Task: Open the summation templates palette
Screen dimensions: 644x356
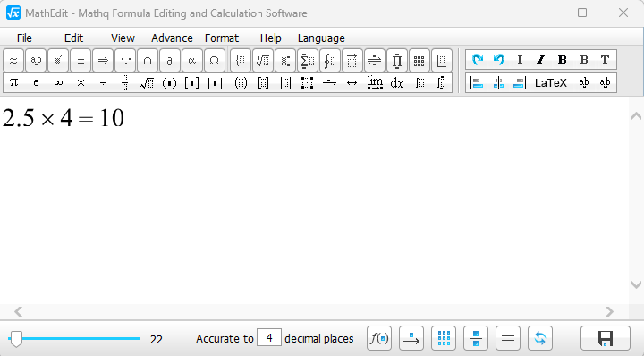Action: click(x=307, y=61)
